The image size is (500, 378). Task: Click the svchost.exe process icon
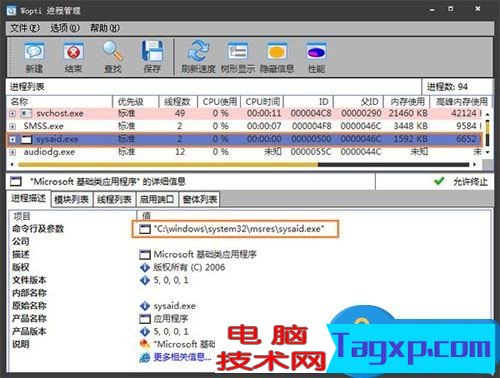26,113
